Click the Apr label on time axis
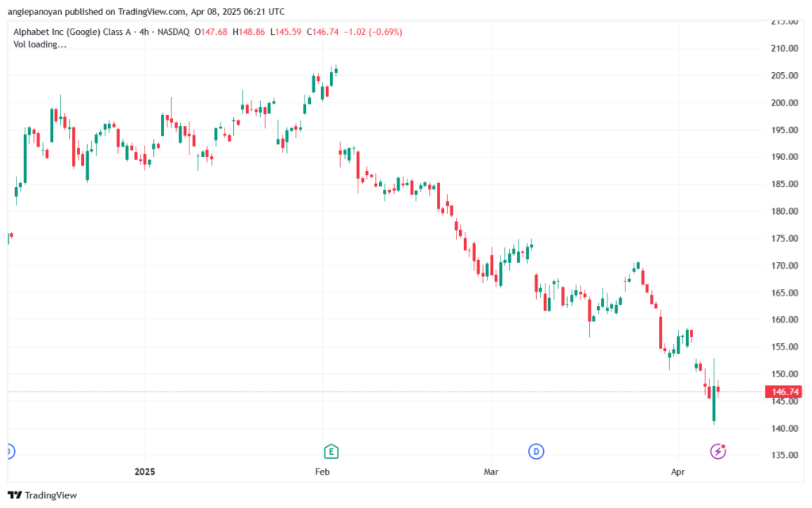This screenshot has height=508, width=812. (x=678, y=472)
